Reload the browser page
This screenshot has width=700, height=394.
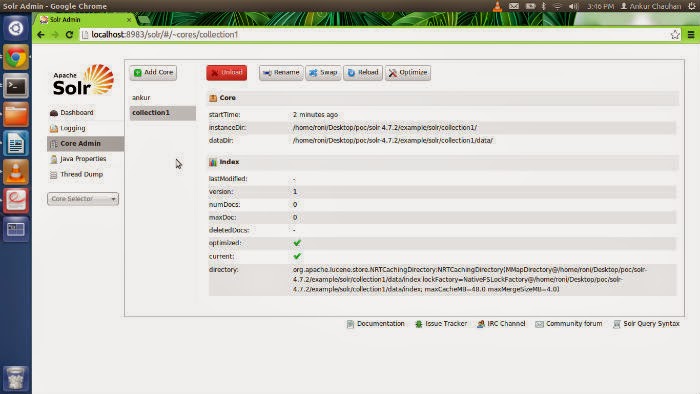click(x=69, y=35)
